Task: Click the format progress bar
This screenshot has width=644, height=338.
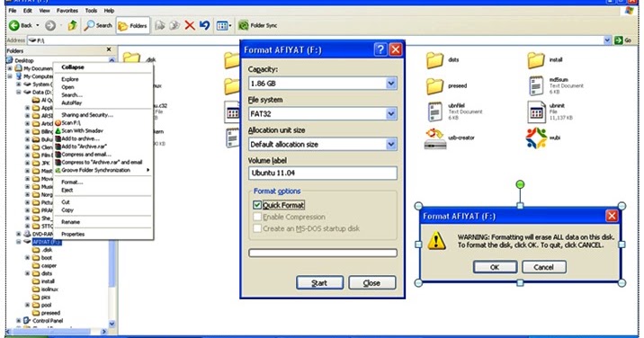Action: [x=322, y=253]
